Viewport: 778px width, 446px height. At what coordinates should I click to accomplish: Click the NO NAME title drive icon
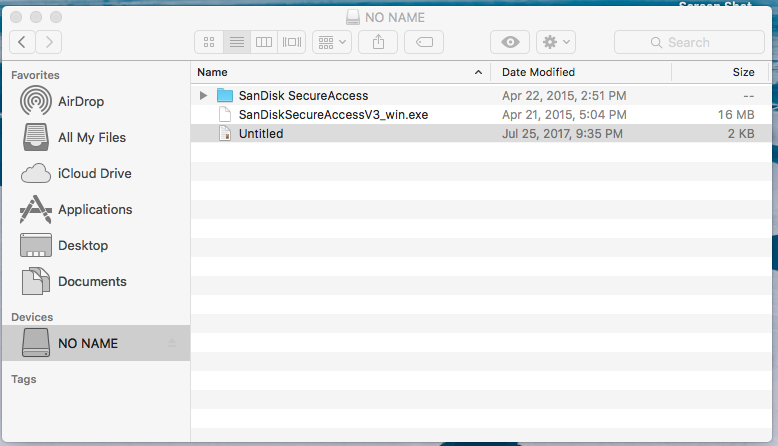[x=353, y=17]
